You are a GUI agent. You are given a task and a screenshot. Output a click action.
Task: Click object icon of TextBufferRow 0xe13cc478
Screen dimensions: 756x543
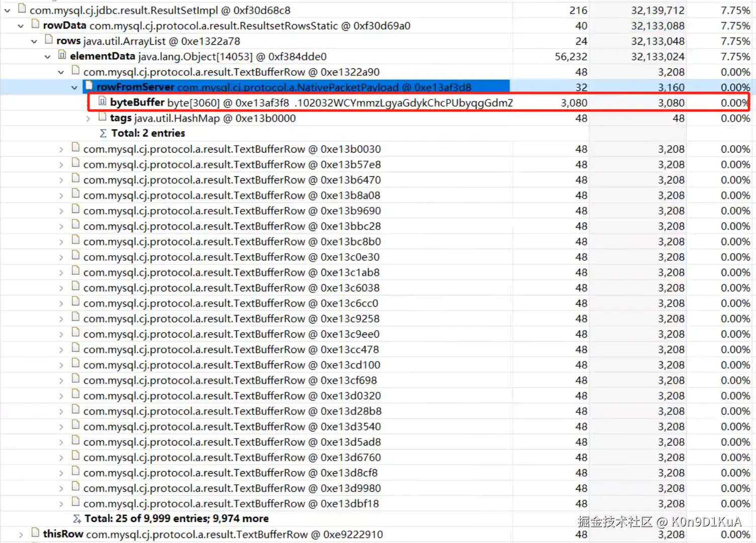point(75,348)
